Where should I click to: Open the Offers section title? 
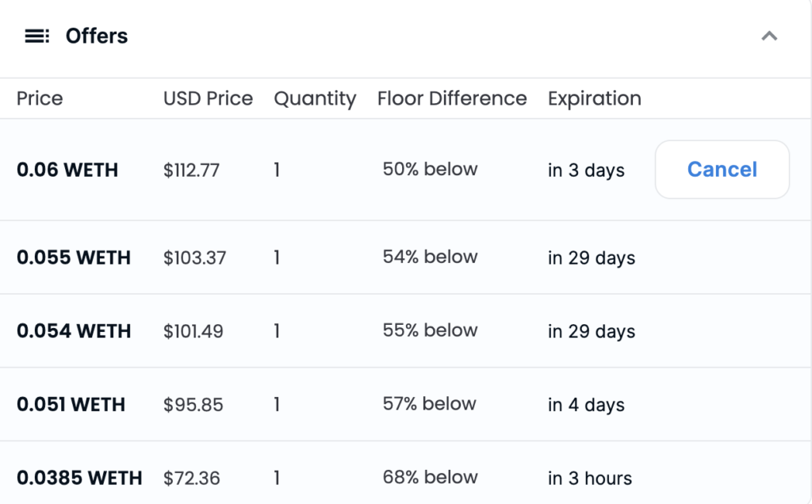pos(96,36)
